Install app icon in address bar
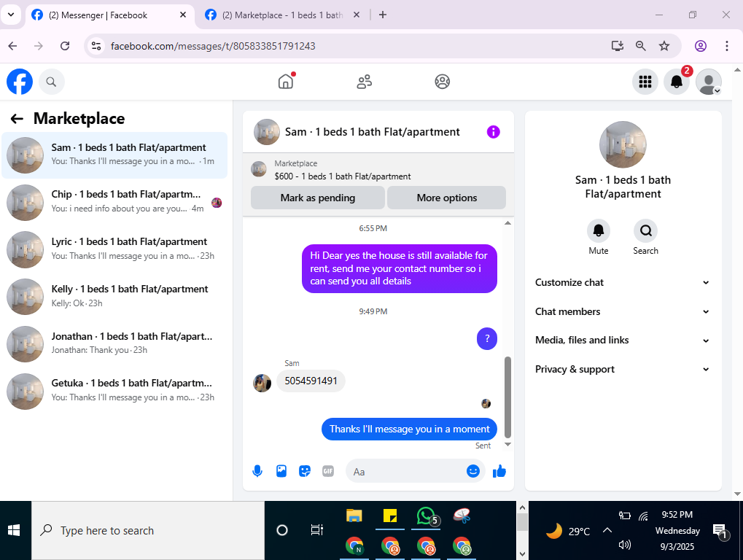743x560 pixels. click(x=617, y=46)
